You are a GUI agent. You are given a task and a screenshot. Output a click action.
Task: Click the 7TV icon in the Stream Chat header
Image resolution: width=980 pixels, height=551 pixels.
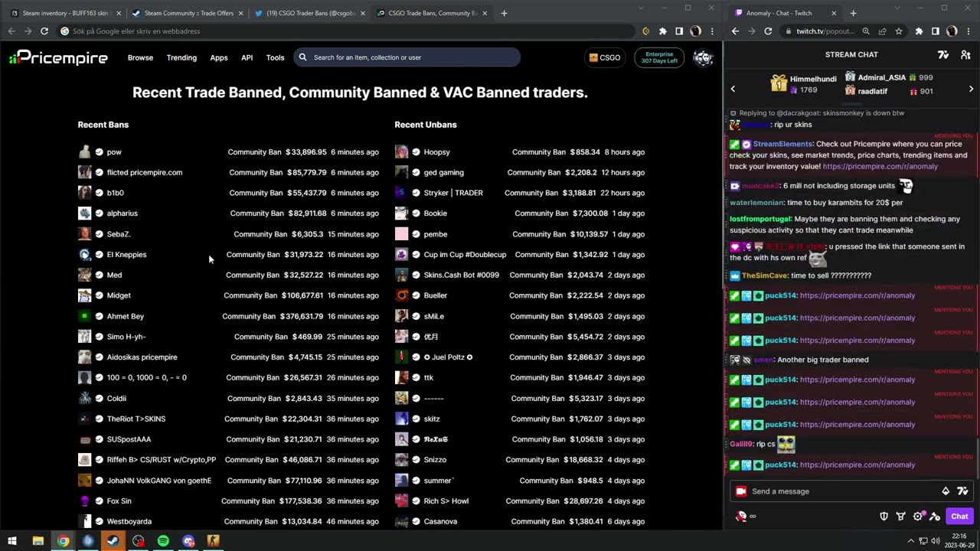[943, 54]
